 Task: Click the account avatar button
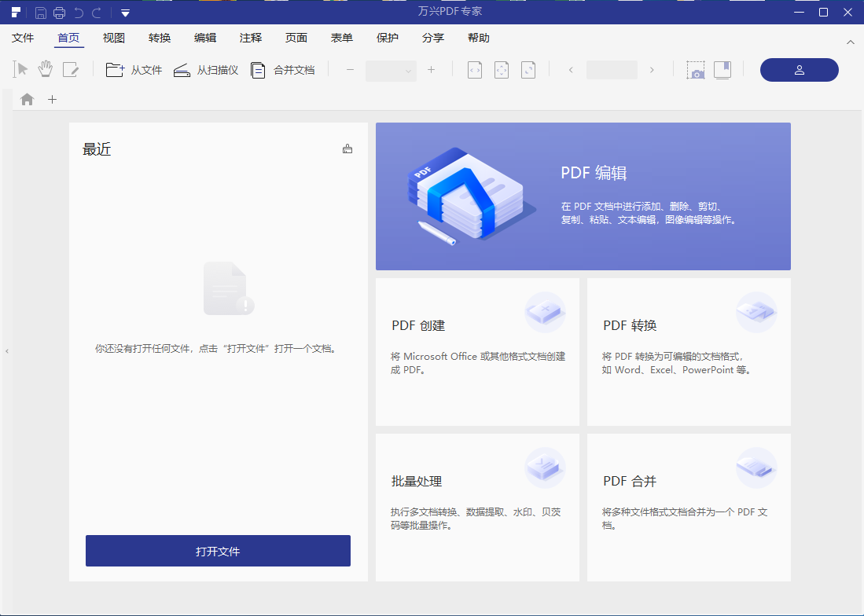(799, 70)
